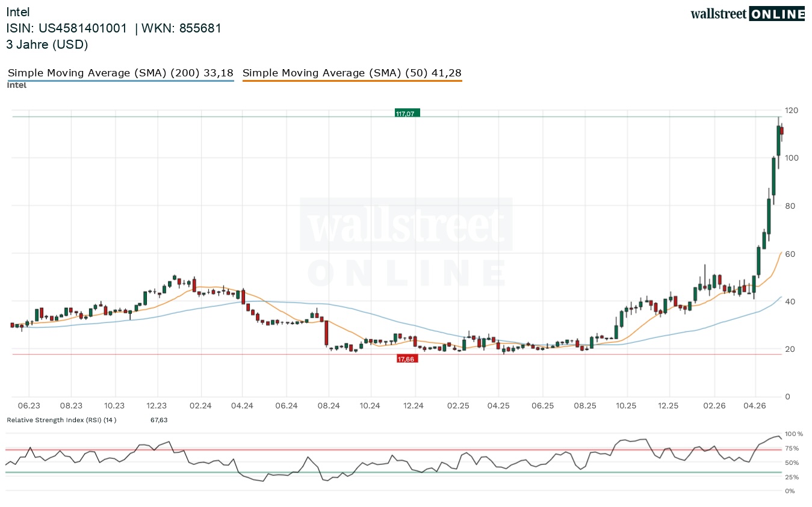Viewport: 812px width, 507px height.
Task: Click the 120 price axis label
Action: click(792, 111)
